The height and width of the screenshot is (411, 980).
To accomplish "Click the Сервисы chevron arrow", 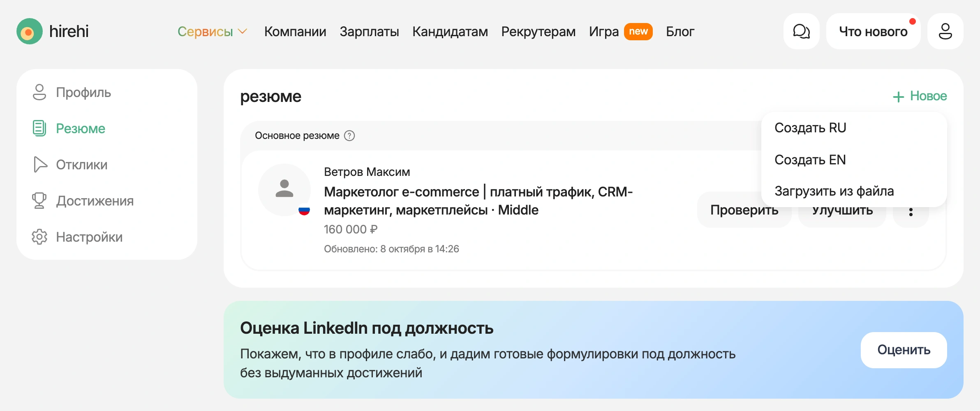I will (x=243, y=31).
